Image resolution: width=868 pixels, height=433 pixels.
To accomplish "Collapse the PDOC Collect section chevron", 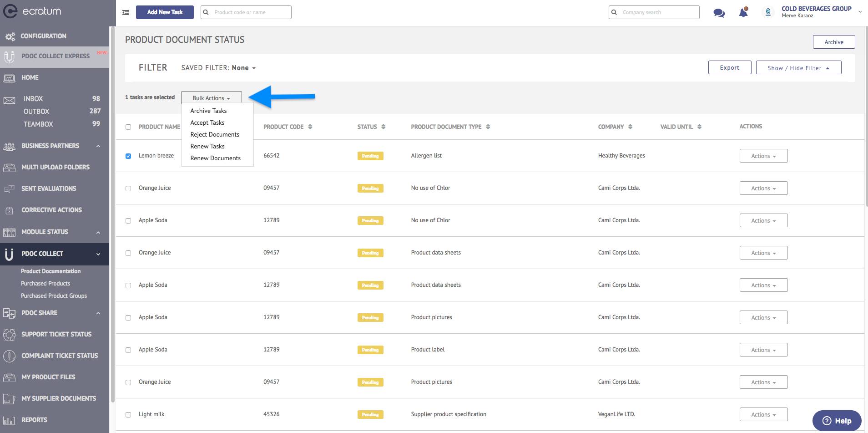I will (x=98, y=254).
